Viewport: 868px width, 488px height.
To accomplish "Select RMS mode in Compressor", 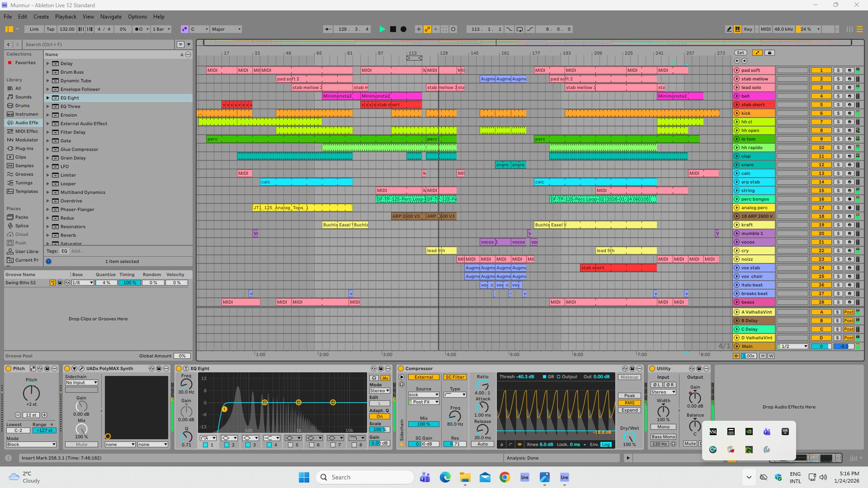I will coord(629,403).
